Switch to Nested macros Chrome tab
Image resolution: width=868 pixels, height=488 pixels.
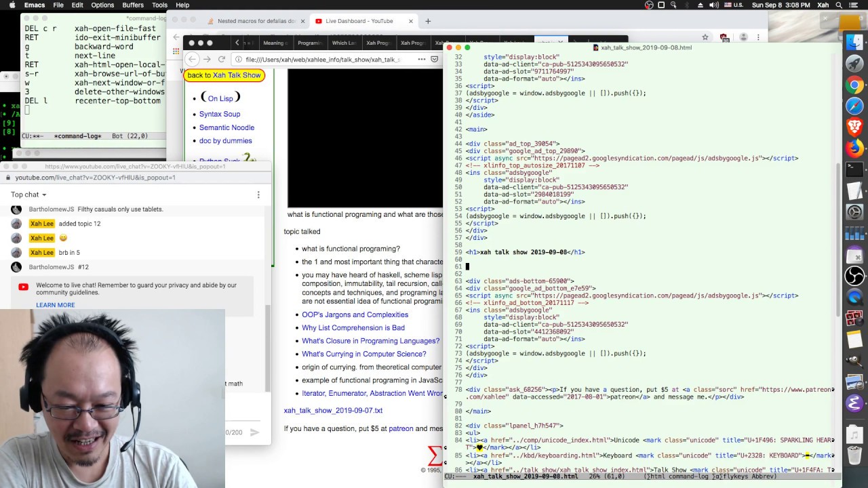point(256,21)
